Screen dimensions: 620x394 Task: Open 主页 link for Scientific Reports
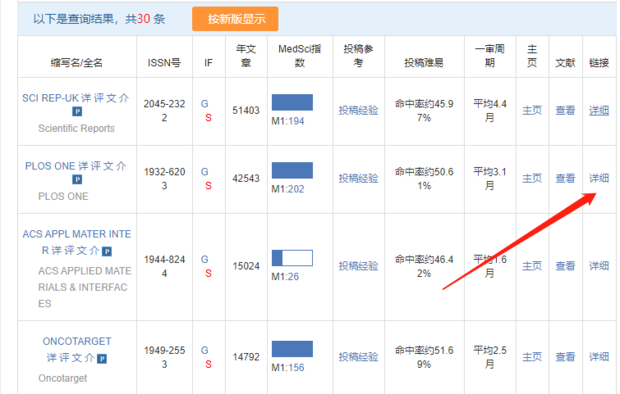(x=532, y=110)
